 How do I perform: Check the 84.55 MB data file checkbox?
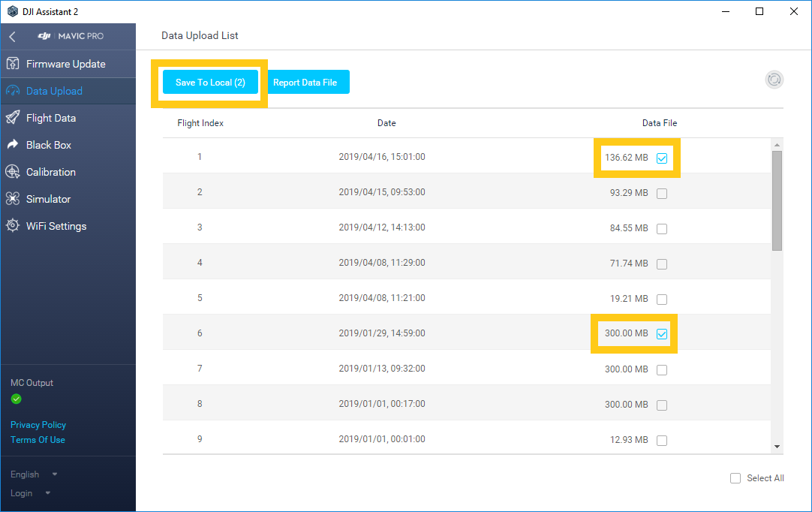[662, 228]
